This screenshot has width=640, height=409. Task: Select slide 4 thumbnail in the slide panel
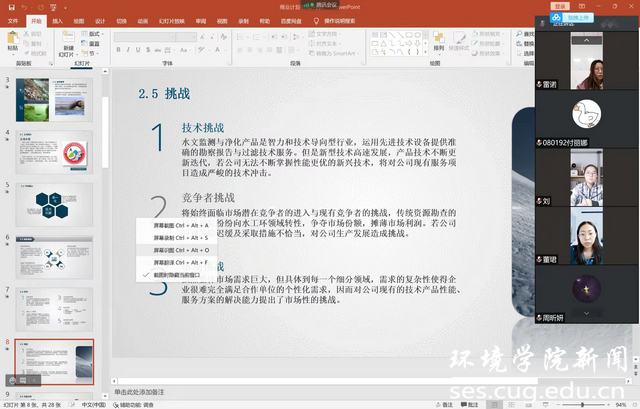click(x=53, y=152)
